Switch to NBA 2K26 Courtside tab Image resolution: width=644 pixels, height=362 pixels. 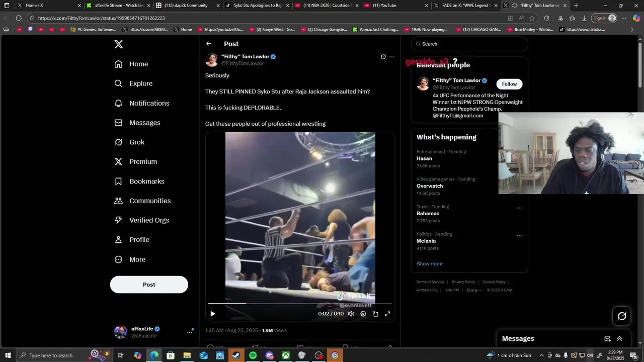click(x=327, y=6)
